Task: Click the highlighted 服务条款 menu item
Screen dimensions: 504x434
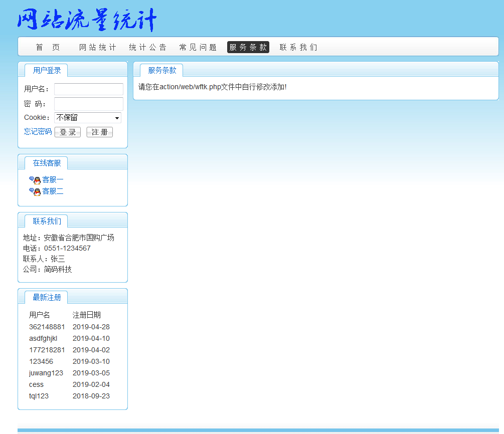Action: click(248, 47)
